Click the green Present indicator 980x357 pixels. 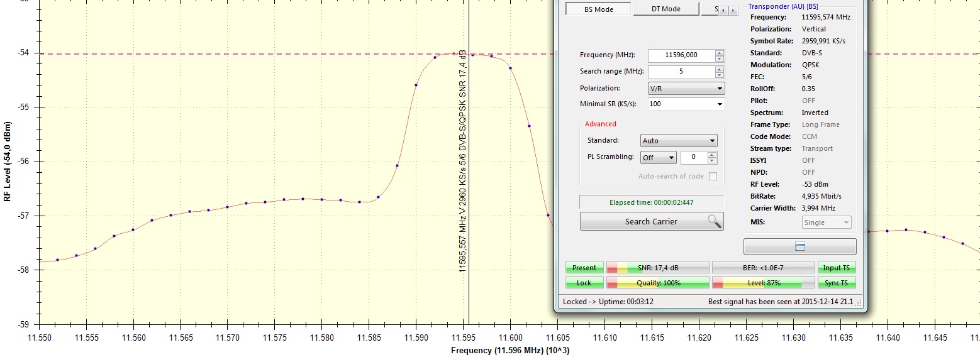tap(584, 268)
